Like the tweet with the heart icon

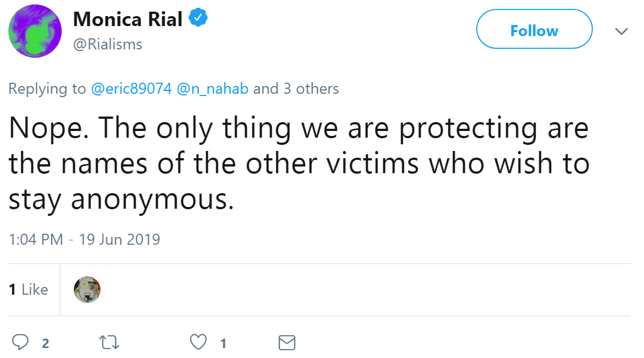pos(198,342)
